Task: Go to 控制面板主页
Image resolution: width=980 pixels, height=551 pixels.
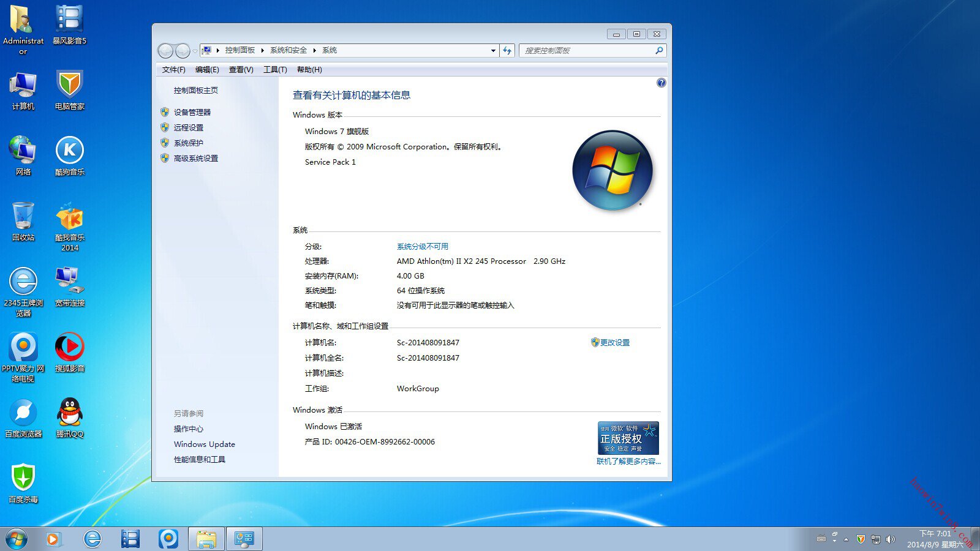Action: 195,90
